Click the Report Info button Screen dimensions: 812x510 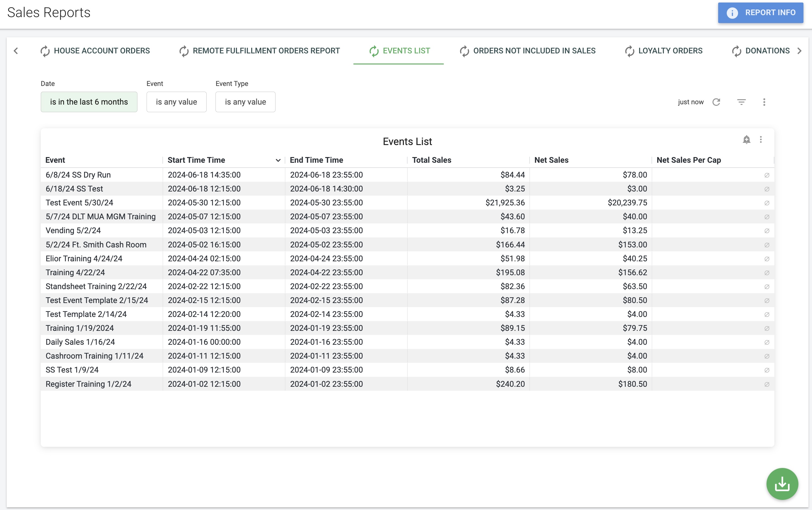pos(760,13)
